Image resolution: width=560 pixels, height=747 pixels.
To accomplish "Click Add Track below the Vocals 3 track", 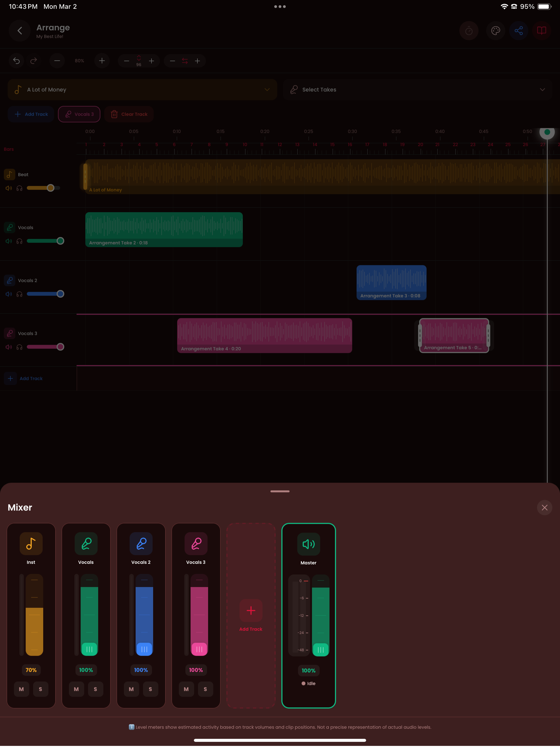I will 24,379.
